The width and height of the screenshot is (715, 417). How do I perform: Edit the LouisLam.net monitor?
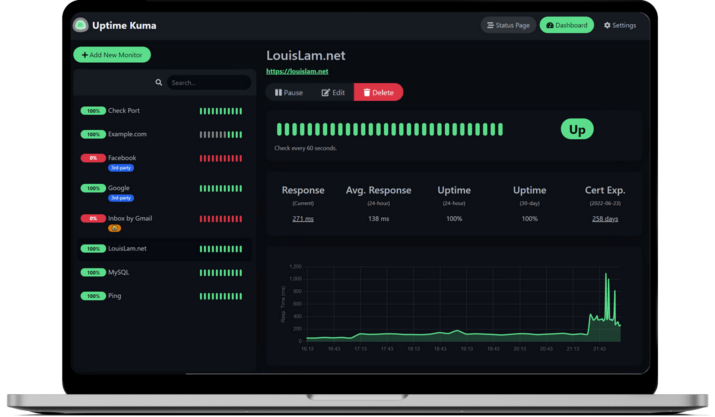coord(333,92)
